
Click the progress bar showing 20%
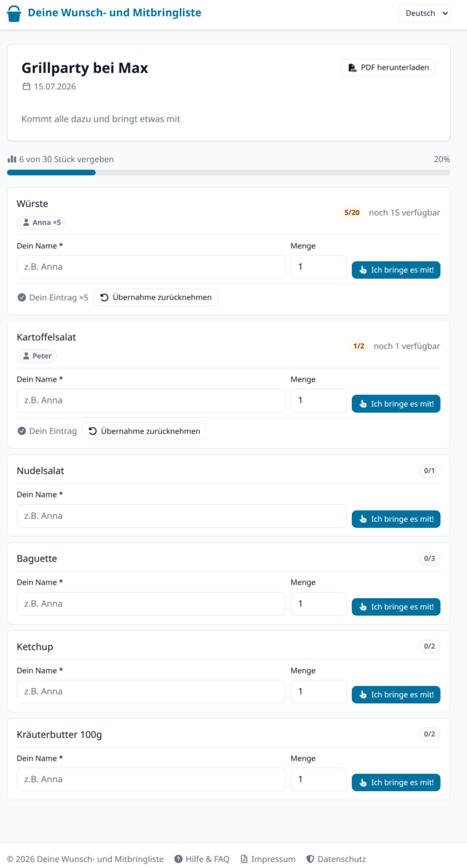pyautogui.click(x=228, y=173)
